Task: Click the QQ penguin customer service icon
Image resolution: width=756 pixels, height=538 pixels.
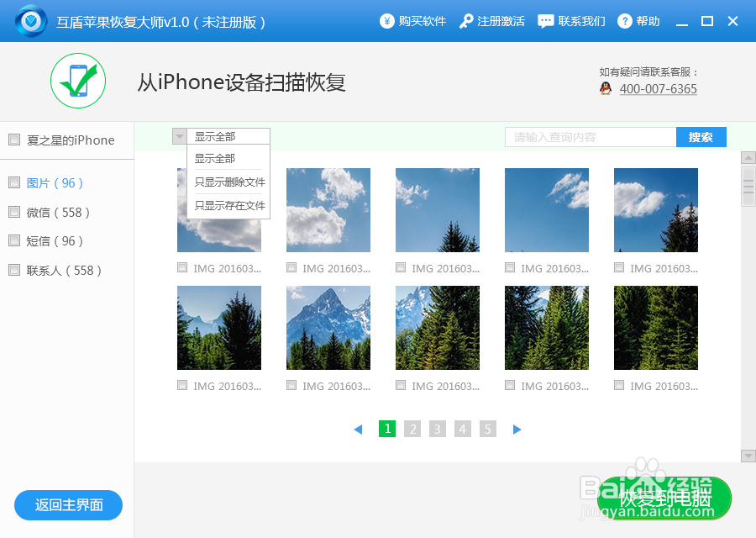Action: [605, 88]
